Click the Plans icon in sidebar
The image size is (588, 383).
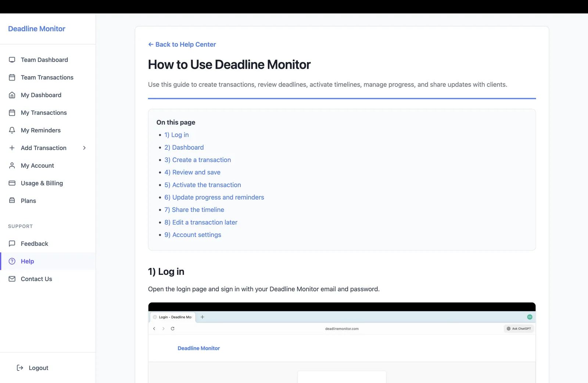tap(12, 201)
